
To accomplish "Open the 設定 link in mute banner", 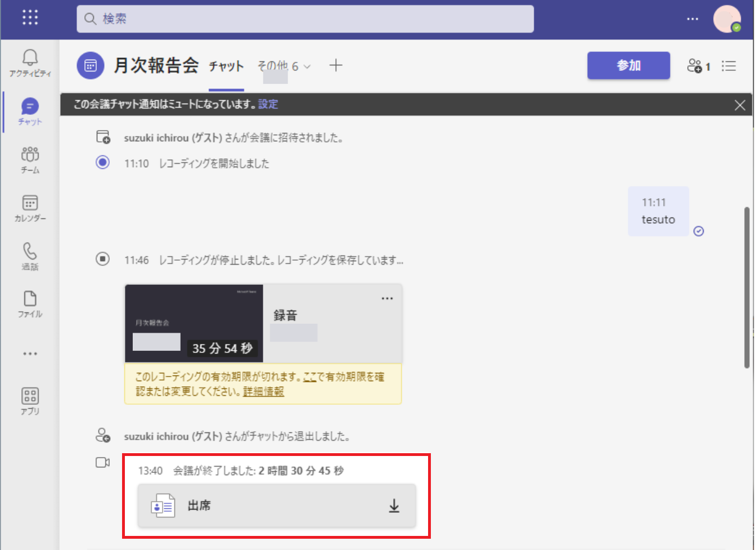I will pyautogui.click(x=268, y=104).
